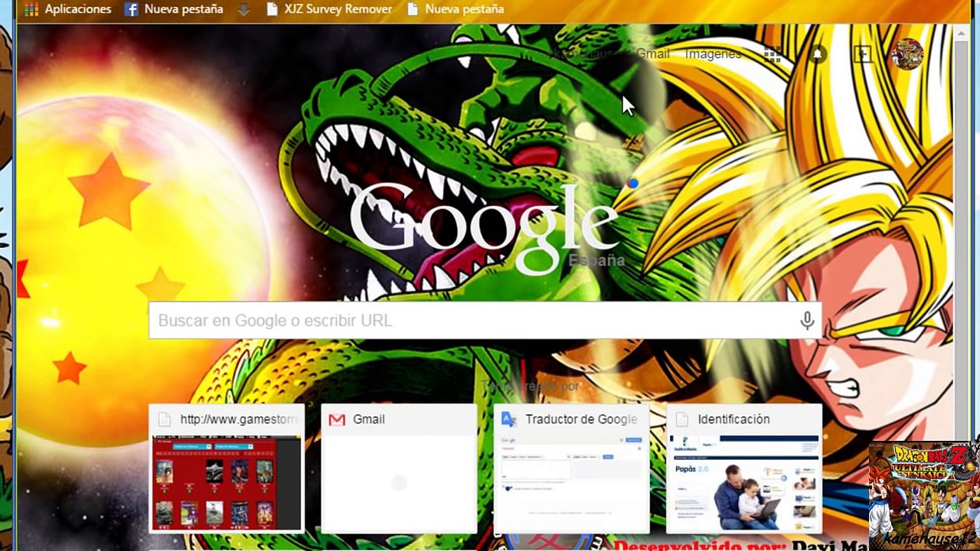Open the Traductor de Google tile
This screenshot has height=551, width=980.
571,468
